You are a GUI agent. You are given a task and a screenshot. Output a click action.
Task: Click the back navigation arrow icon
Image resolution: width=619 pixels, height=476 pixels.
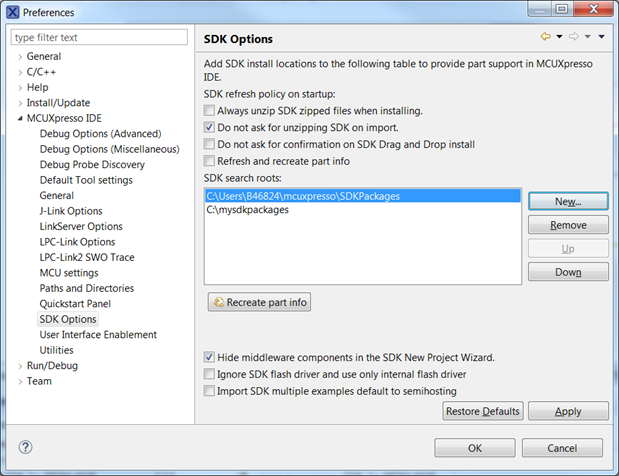coord(545,37)
